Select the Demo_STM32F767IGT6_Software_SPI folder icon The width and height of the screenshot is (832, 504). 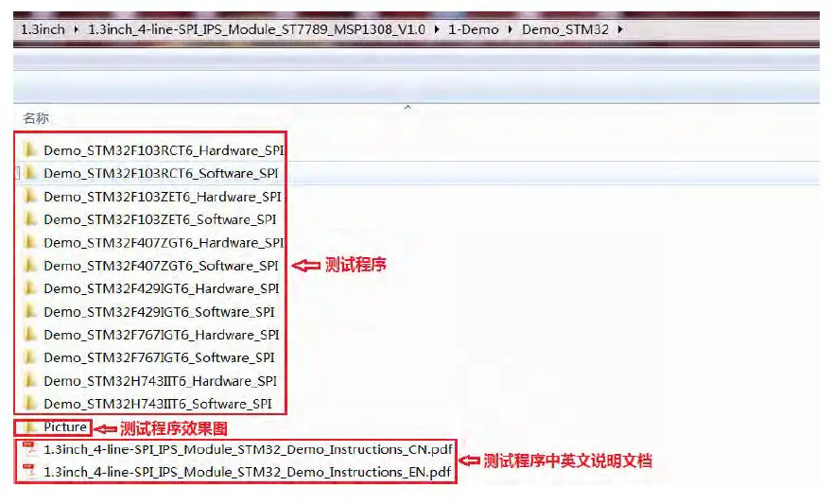[30, 357]
